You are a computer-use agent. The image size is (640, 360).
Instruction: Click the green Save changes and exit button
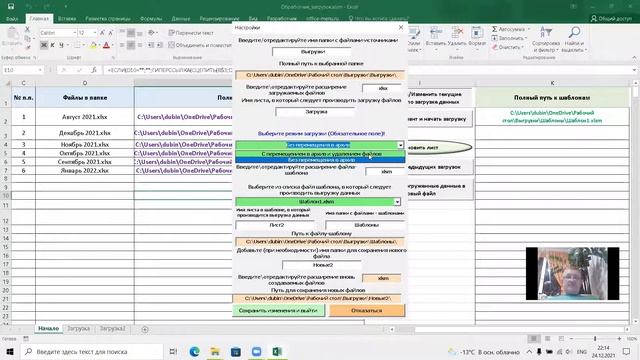point(278,310)
